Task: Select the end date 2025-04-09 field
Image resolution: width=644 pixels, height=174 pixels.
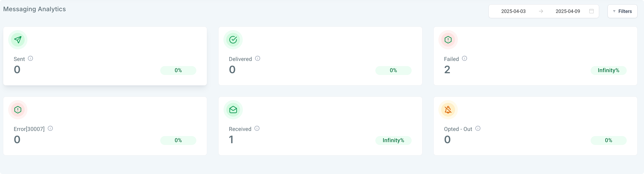Action: [x=568, y=11]
